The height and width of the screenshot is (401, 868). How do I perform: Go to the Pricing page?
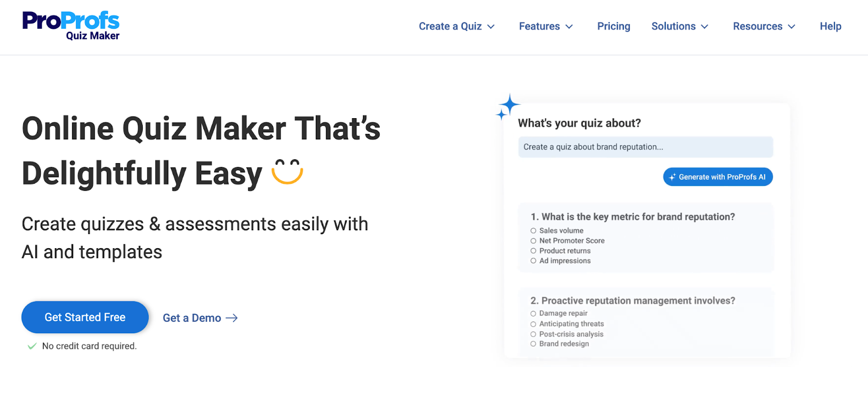pos(614,26)
